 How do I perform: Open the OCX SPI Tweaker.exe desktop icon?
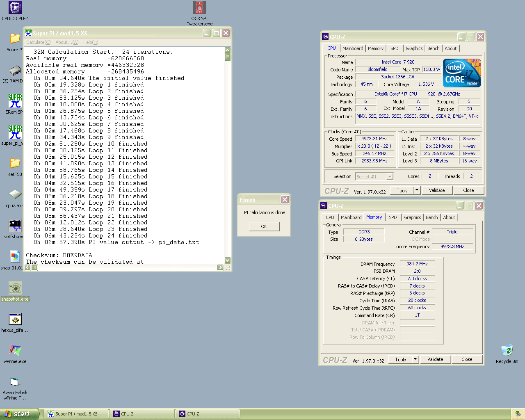coord(200,8)
